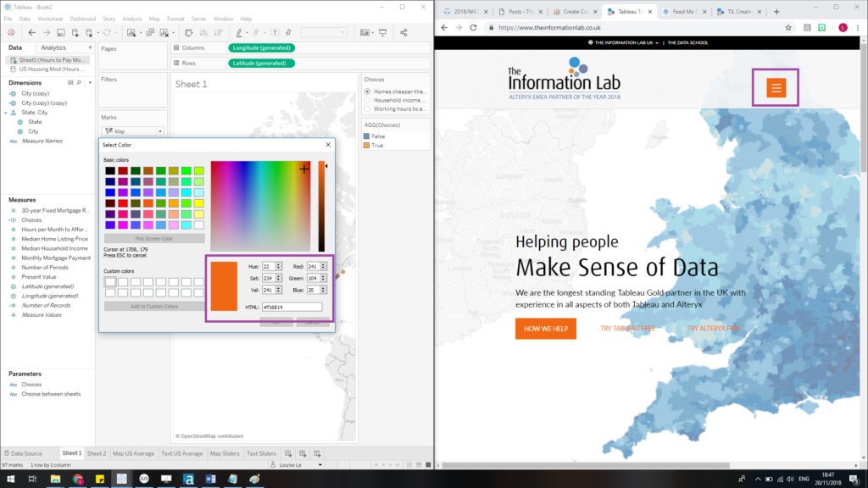
Task: Reload the browser page
Action: point(473,27)
